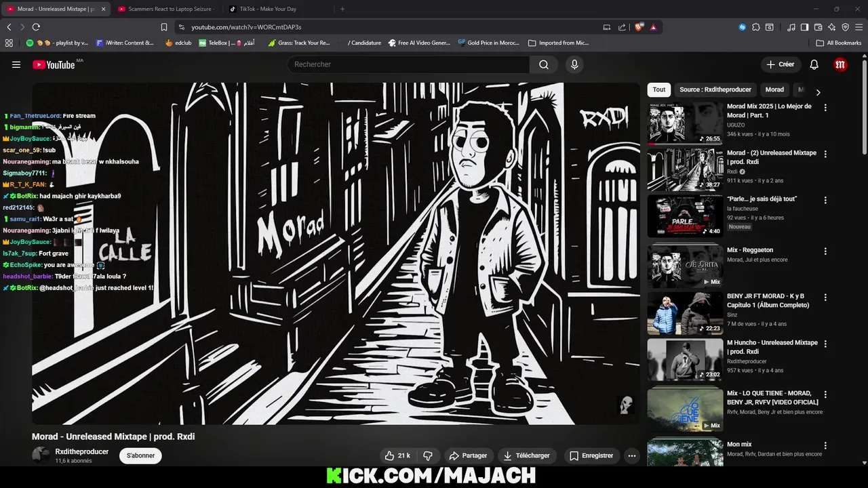Open options for BENY JR FT MORAD video
Viewport: 868px width, 488px height.
pos(825,297)
